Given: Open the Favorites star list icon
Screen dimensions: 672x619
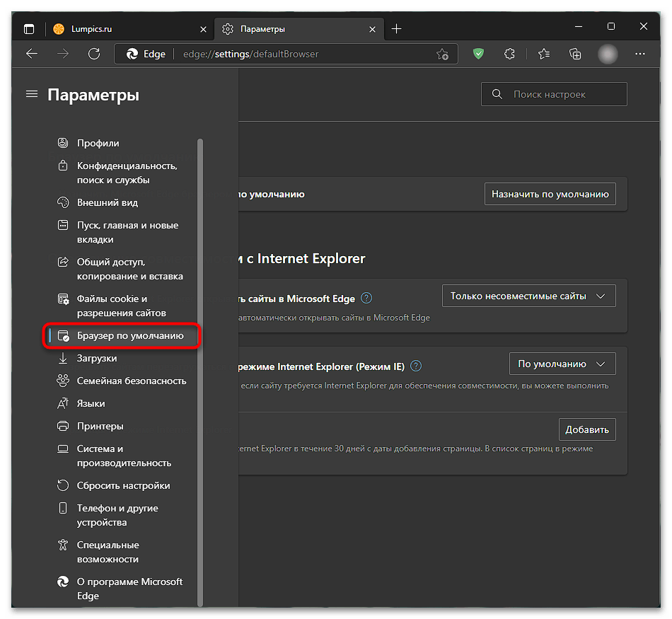Looking at the screenshot, I should [x=544, y=54].
